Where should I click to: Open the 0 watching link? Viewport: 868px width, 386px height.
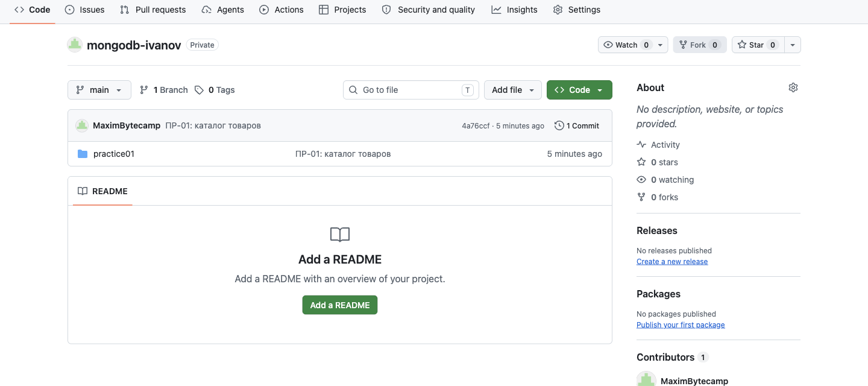click(x=665, y=180)
